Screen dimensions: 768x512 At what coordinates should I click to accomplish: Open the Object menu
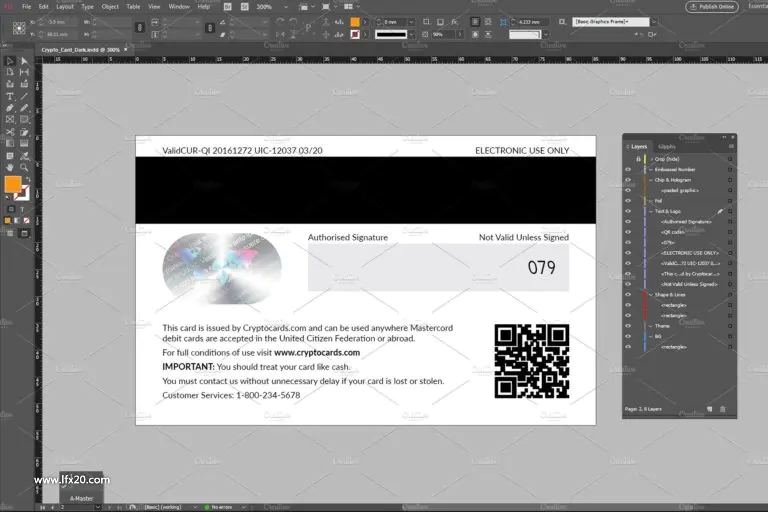(x=110, y=7)
